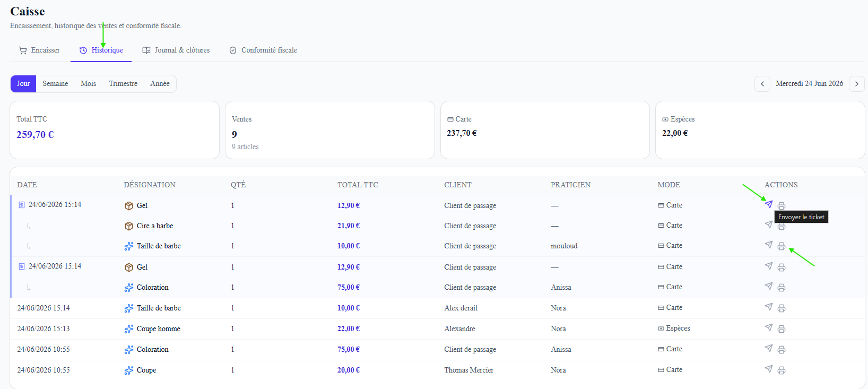This screenshot has width=868, height=389.
Task: Click the Espèces payment mode cell
Action: coord(674,329)
